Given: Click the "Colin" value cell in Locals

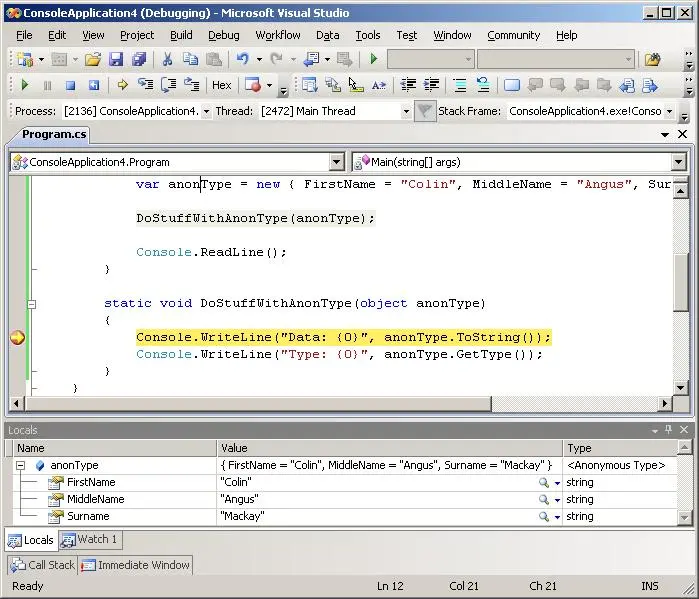Looking at the screenshot, I should [x=390, y=483].
